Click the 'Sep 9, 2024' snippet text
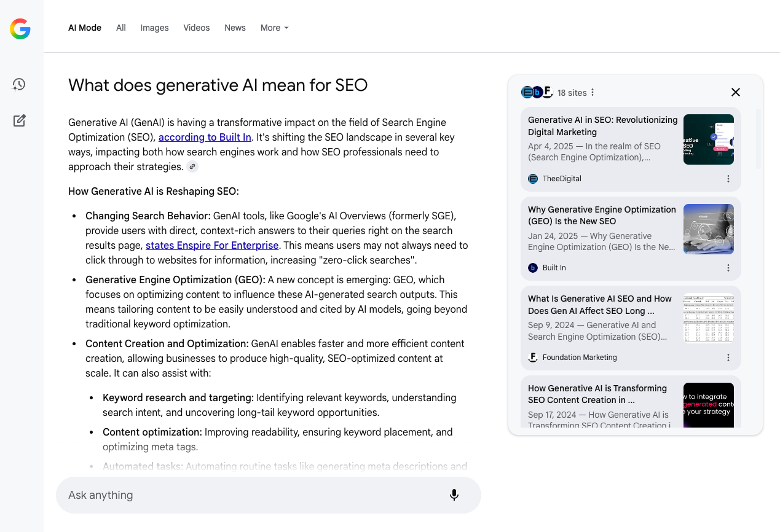Screen dimensions: 780x532 (x=597, y=331)
